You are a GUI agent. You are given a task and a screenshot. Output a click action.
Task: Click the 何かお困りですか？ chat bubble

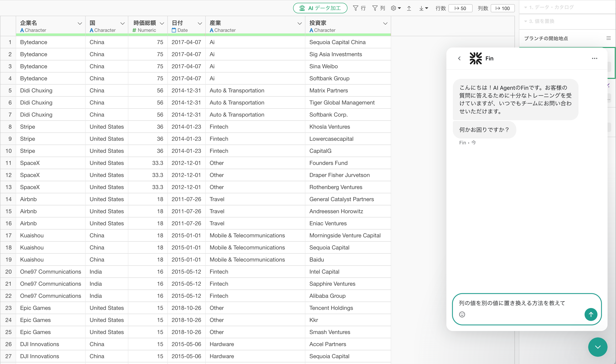coord(484,129)
